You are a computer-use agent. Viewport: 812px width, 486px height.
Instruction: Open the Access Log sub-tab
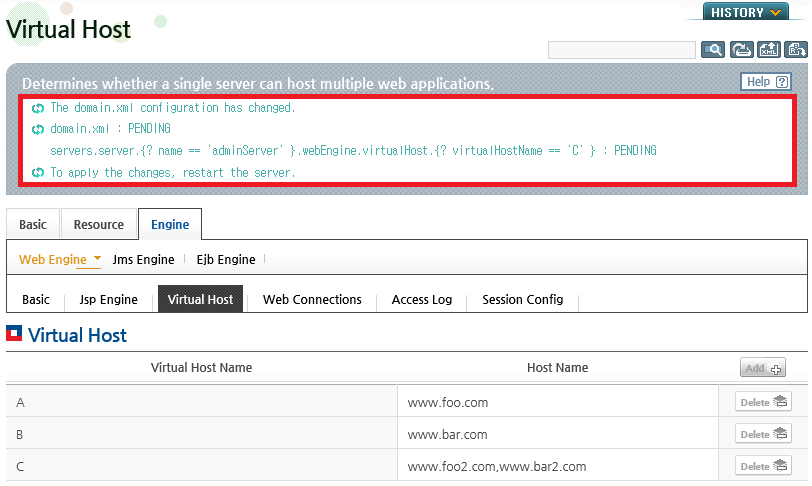pos(422,299)
